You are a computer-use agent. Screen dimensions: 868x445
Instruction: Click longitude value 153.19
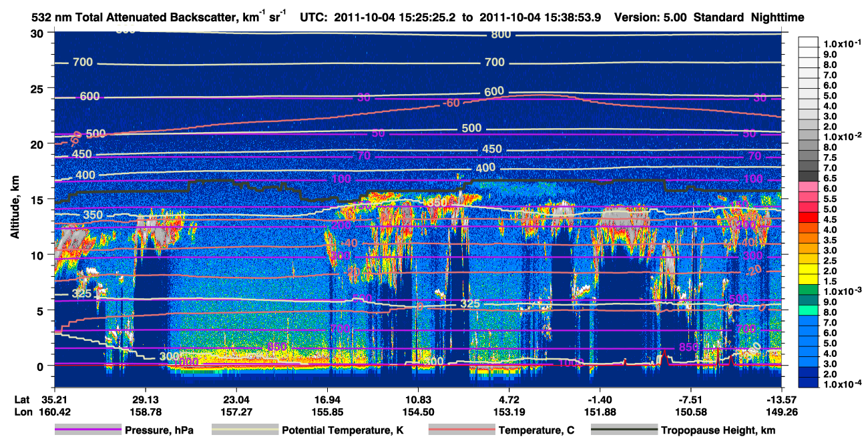(509, 412)
